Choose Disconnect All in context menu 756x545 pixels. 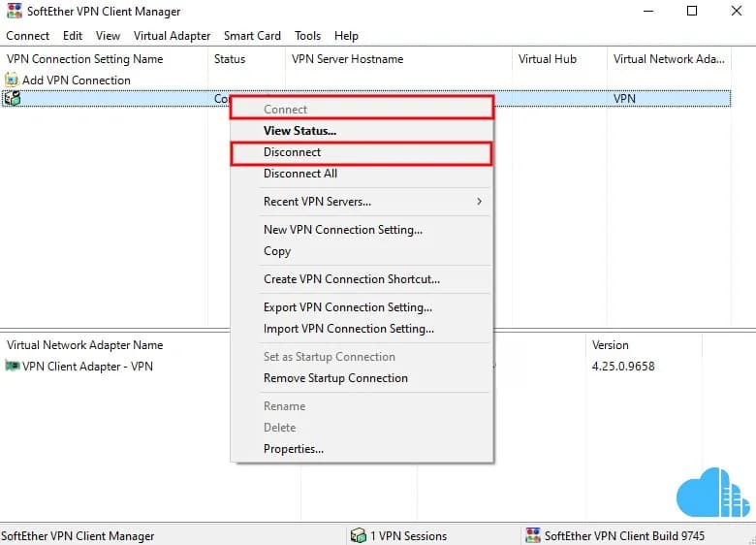pyautogui.click(x=362, y=174)
